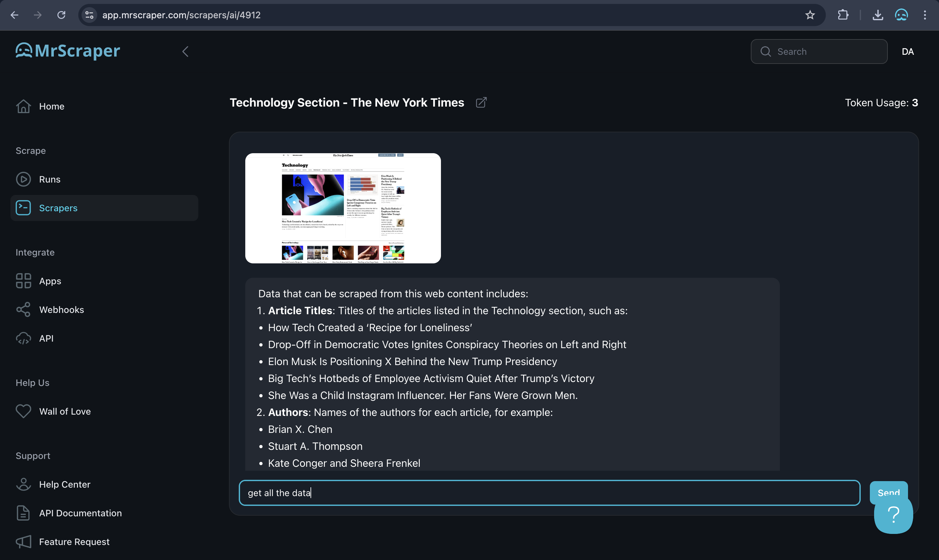Click 'Big Tech's Hotbeds of Employee Activism' bullet
The width and height of the screenshot is (939, 560).
431,378
